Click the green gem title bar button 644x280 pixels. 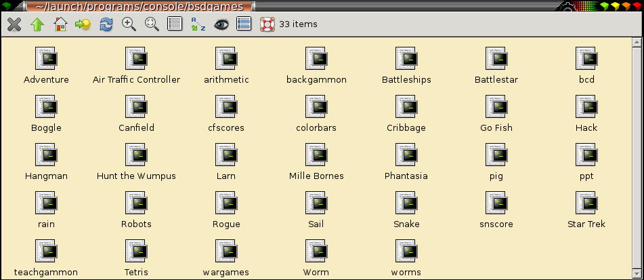point(605,5)
